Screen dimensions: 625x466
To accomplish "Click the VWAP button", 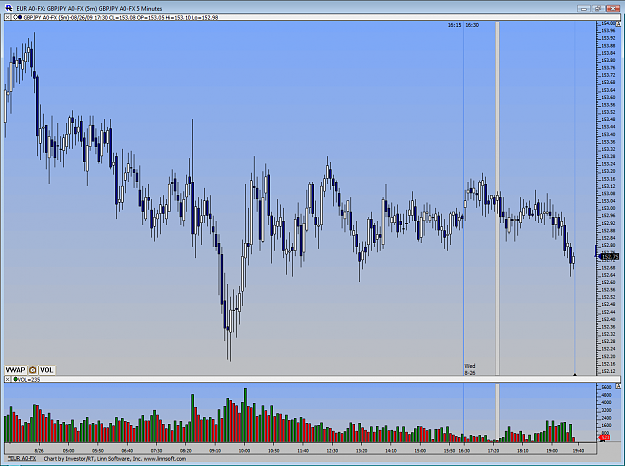I will (x=15, y=370).
